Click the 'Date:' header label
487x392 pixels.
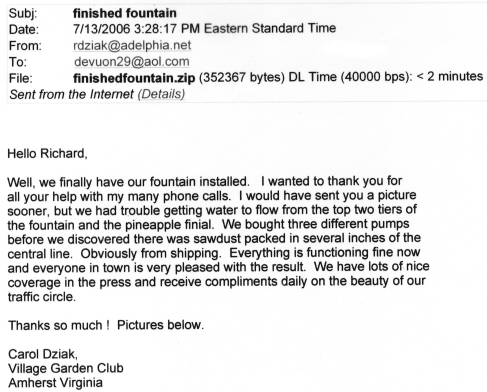(x=24, y=30)
